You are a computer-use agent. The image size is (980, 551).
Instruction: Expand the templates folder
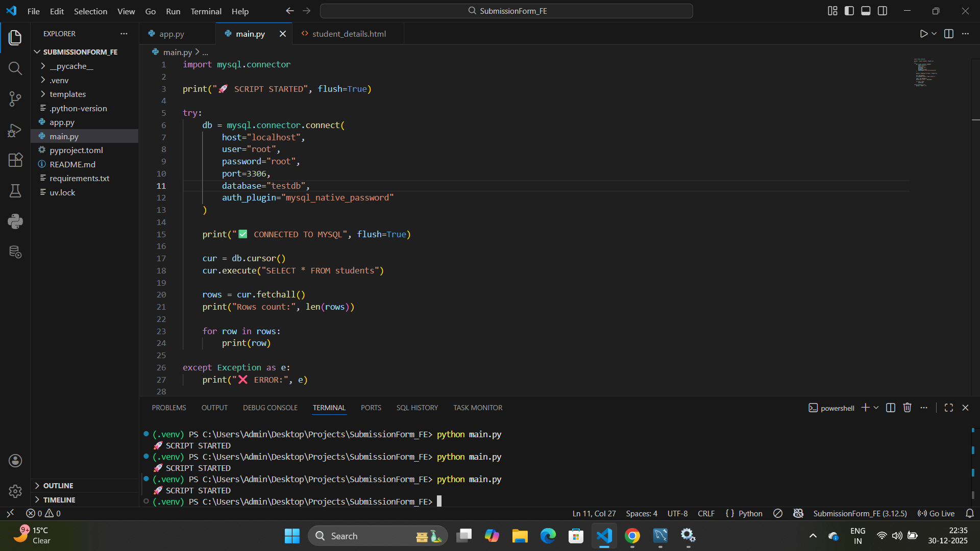67,94
